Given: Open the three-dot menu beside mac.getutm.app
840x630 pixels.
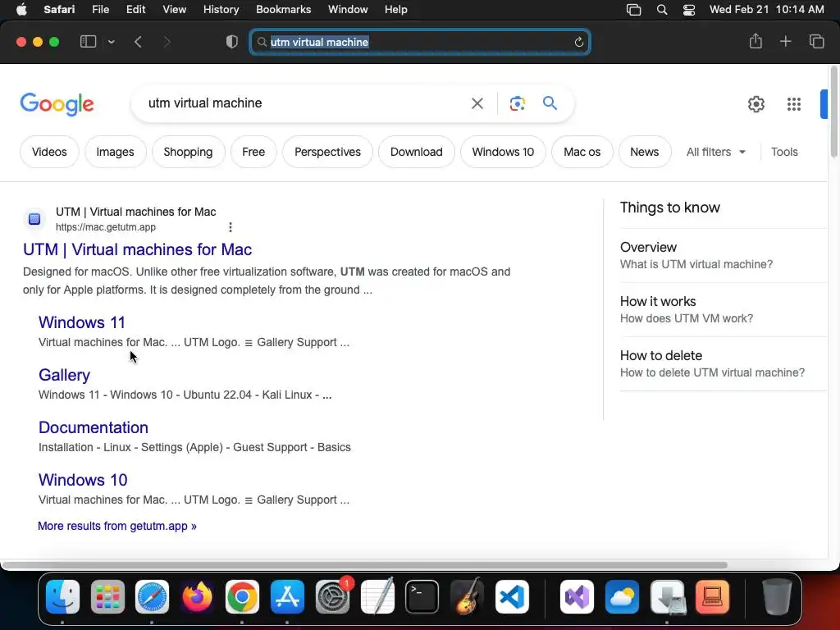Looking at the screenshot, I should [x=231, y=227].
